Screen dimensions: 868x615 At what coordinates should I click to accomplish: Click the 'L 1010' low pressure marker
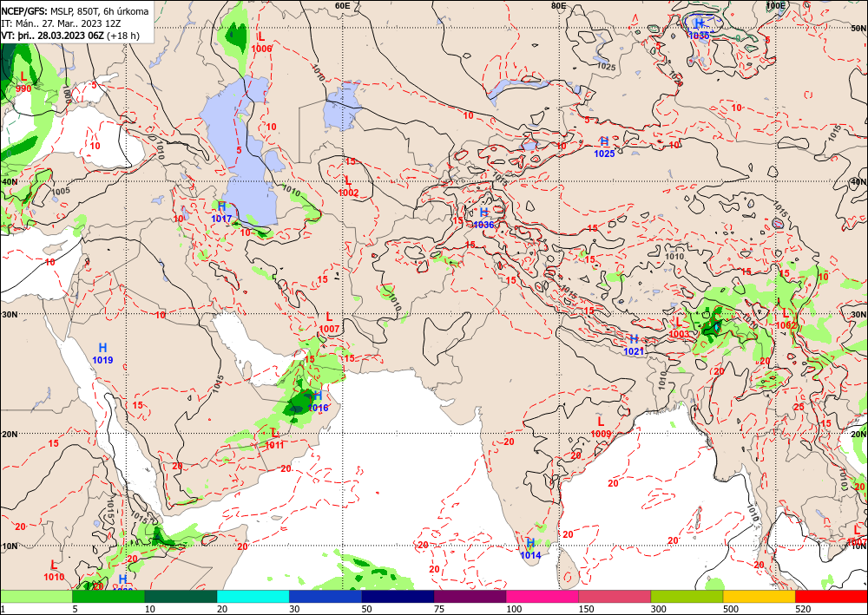click(54, 571)
